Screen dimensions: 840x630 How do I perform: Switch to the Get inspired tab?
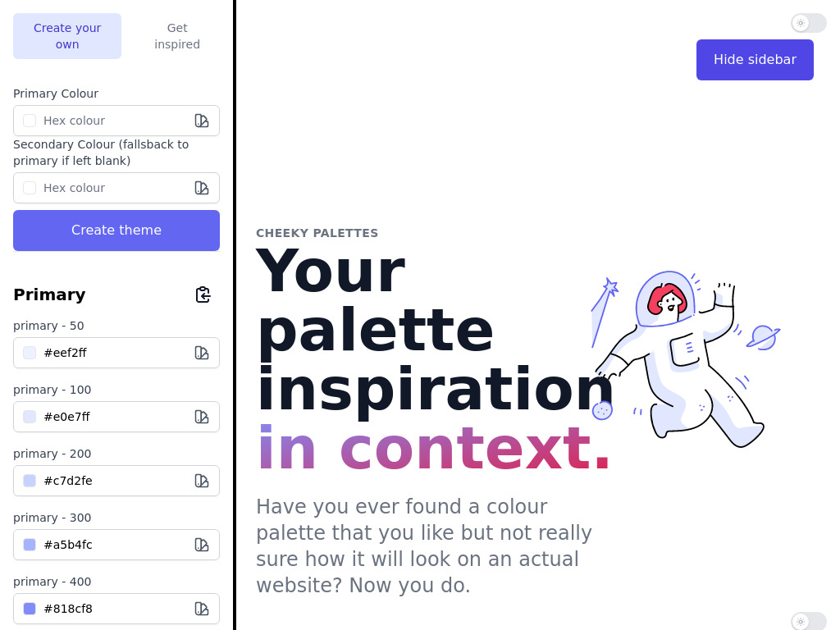coord(177,36)
